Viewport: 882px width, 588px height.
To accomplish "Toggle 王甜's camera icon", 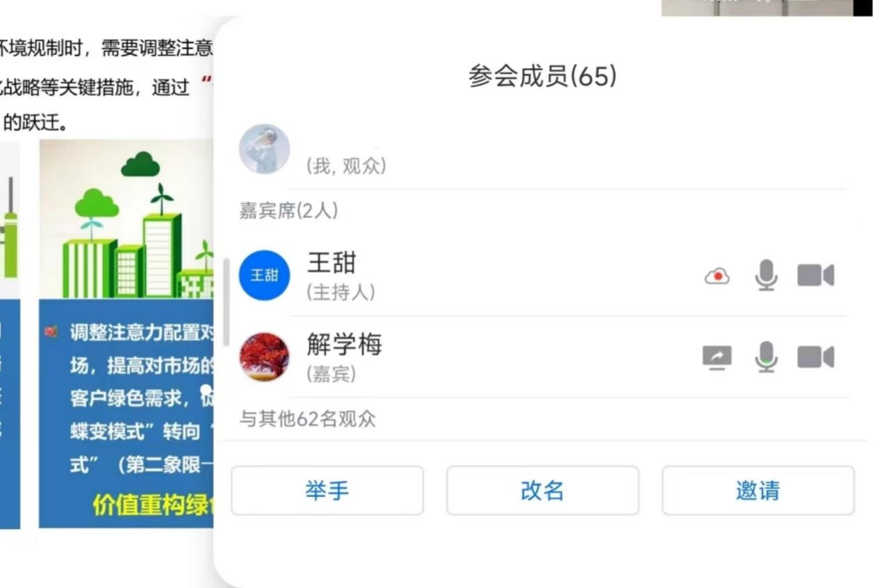I will [x=815, y=276].
